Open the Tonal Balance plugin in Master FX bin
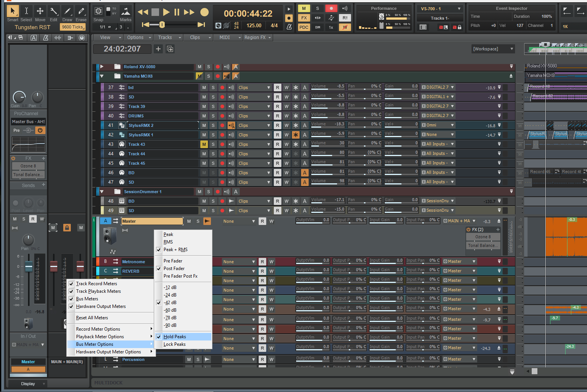The width and height of the screenshot is (587, 392). (x=483, y=245)
